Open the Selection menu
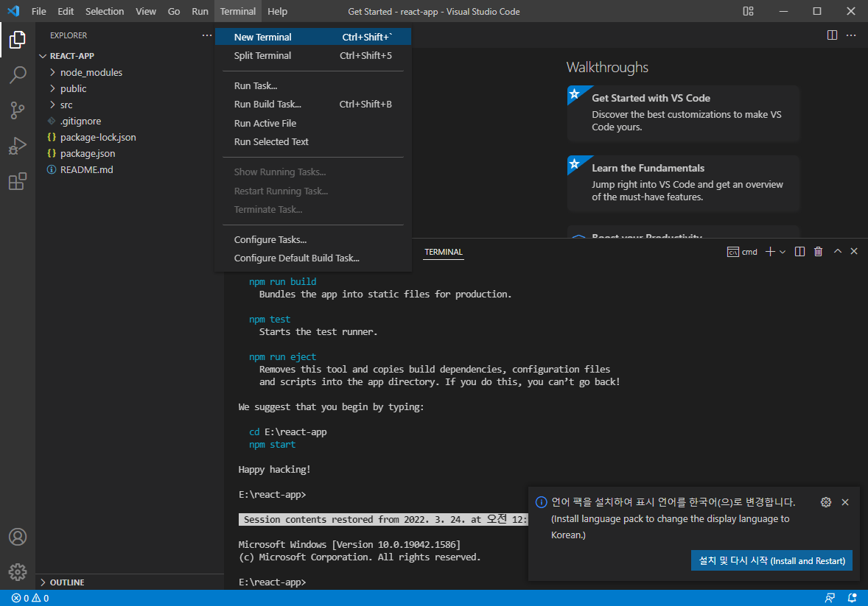 [x=105, y=11]
